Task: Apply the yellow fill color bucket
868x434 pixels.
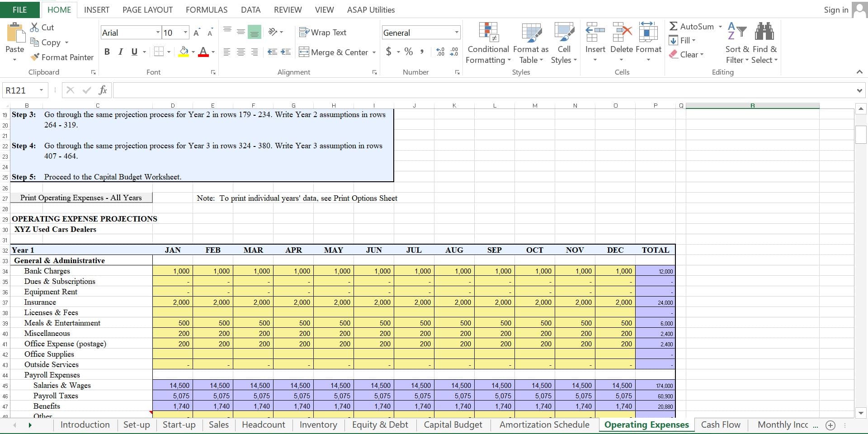Action: [184, 52]
